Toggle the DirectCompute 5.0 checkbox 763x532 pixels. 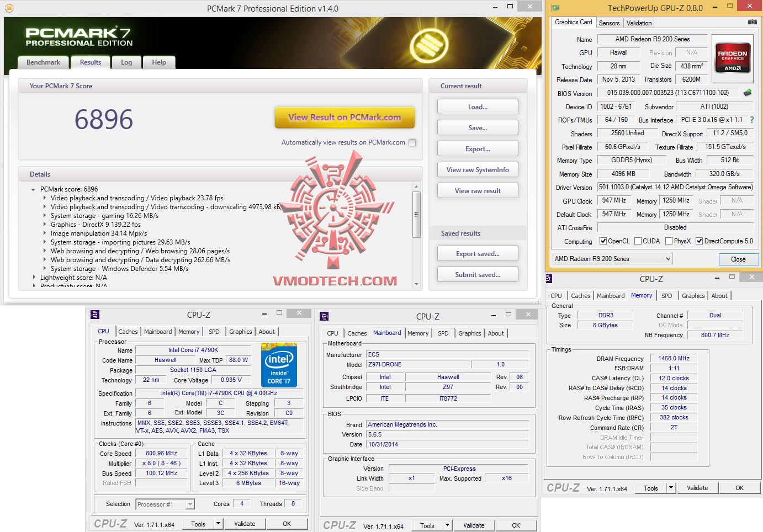(x=700, y=241)
